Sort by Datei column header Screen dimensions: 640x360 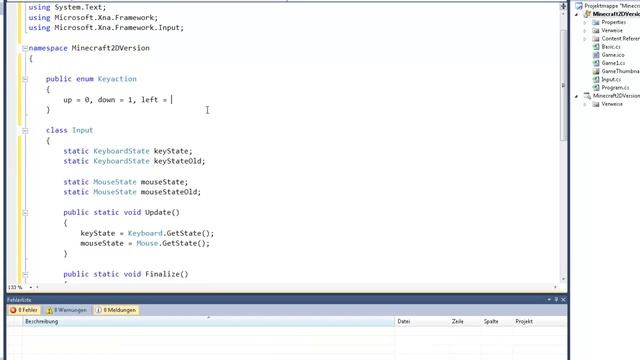(422, 322)
